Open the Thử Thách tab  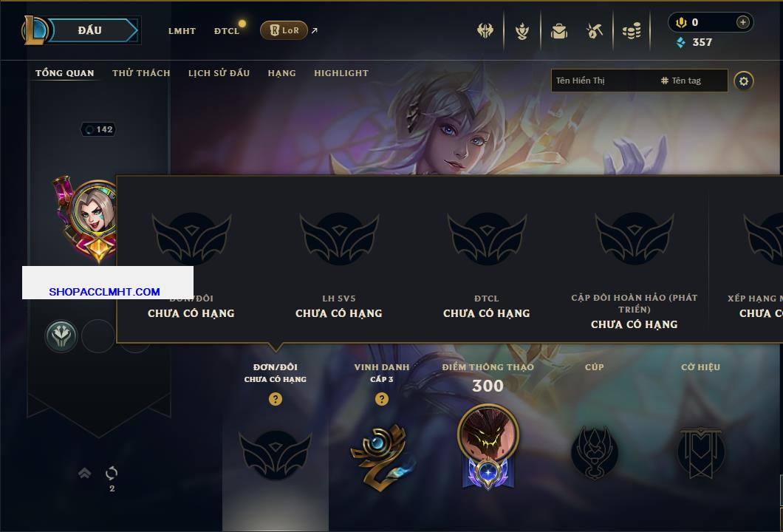(141, 73)
